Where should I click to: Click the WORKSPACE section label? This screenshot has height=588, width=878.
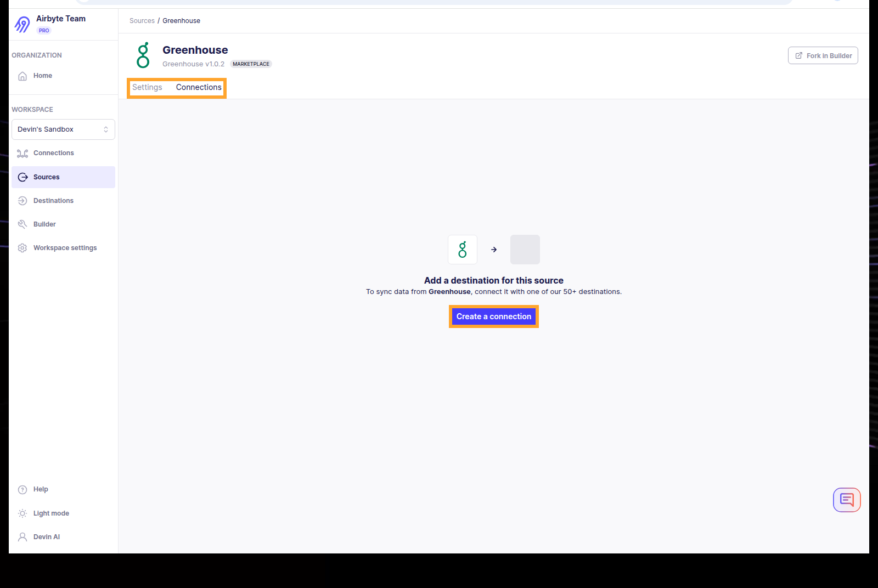(x=32, y=110)
